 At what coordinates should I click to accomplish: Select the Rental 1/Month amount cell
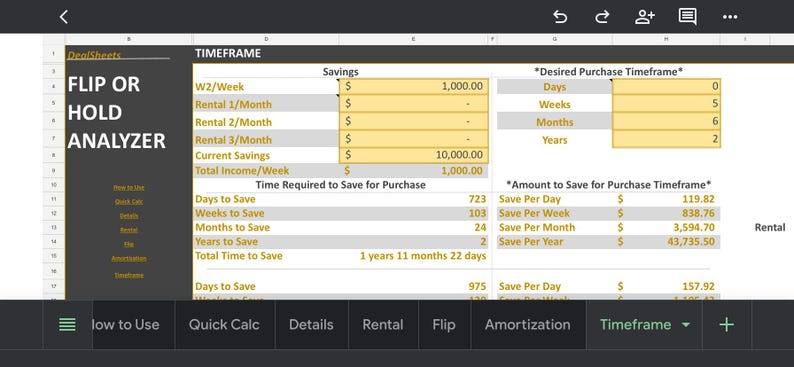click(414, 104)
